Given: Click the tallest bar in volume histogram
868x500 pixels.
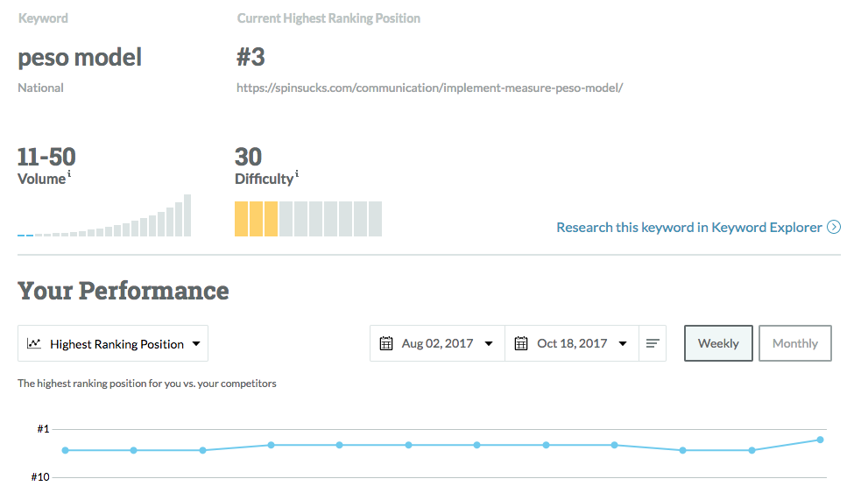Looking at the screenshot, I should point(187,215).
